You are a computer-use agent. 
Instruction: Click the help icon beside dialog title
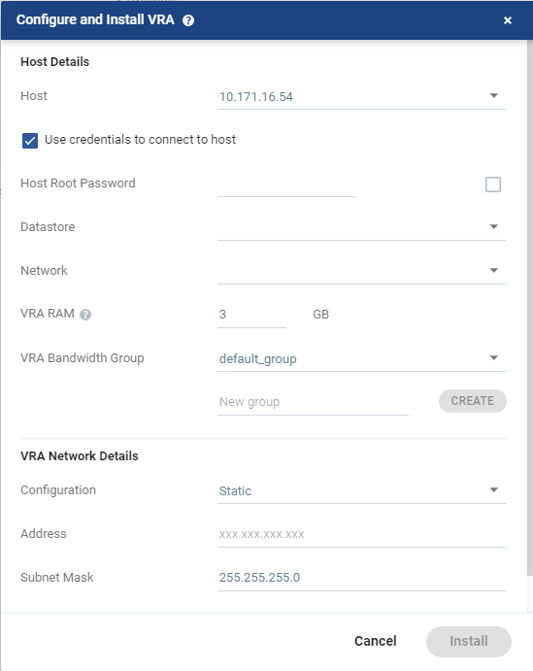(188, 21)
